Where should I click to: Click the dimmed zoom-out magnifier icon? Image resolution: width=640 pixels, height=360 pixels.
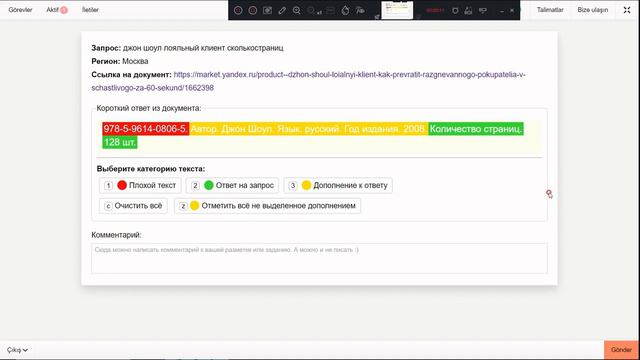coord(312,11)
